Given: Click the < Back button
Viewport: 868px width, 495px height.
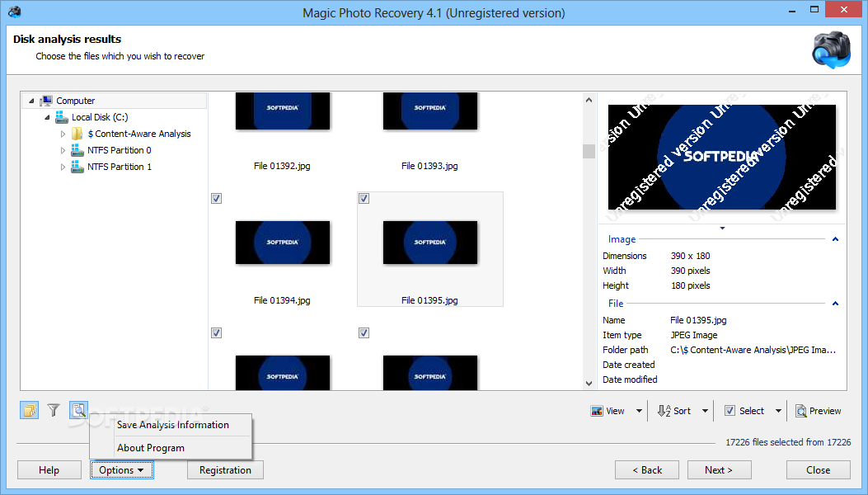Looking at the screenshot, I should coord(647,470).
